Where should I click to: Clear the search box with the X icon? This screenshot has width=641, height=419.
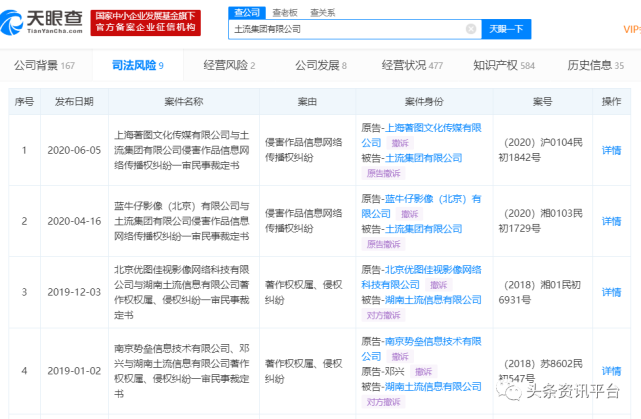[471, 30]
